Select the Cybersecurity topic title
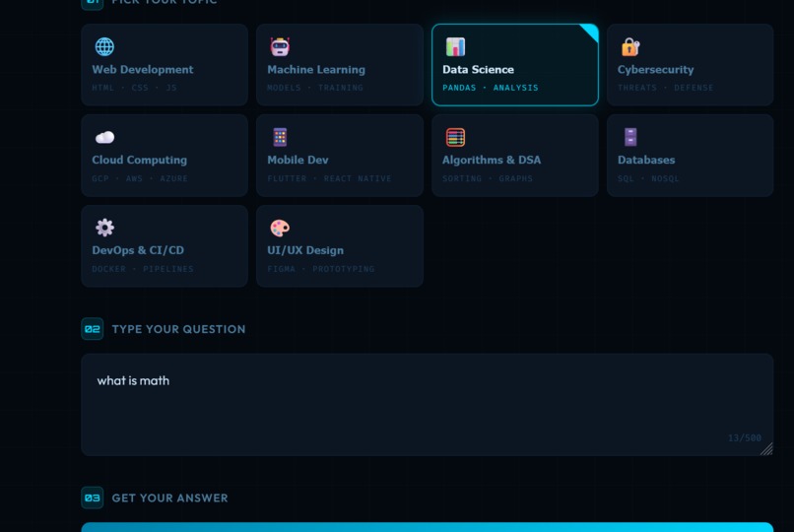Screen dimensions: 794x532 coord(655,69)
